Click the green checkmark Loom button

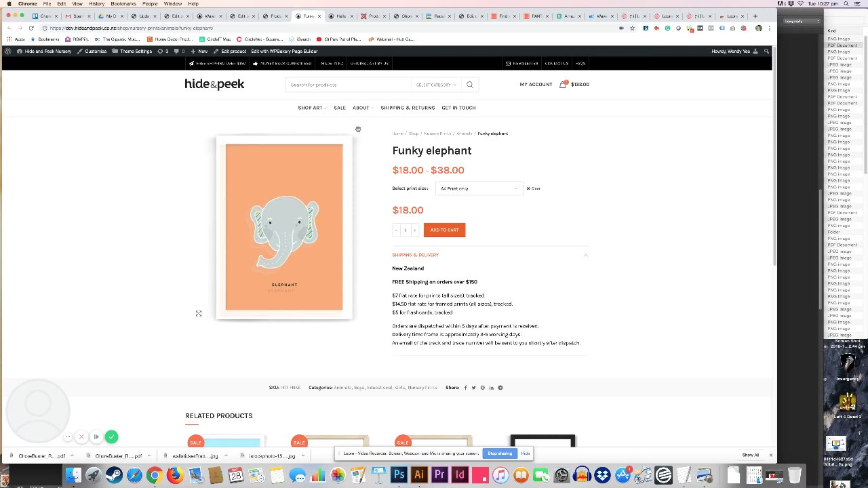111,437
